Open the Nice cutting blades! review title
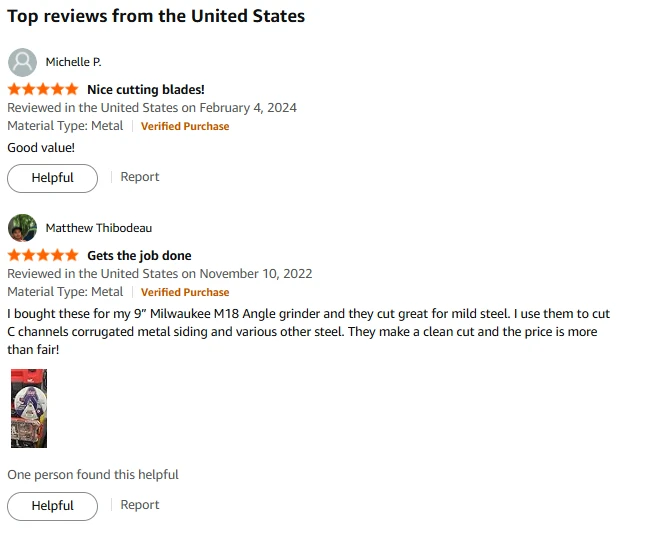Screen dimensions: 649x537 (x=146, y=89)
